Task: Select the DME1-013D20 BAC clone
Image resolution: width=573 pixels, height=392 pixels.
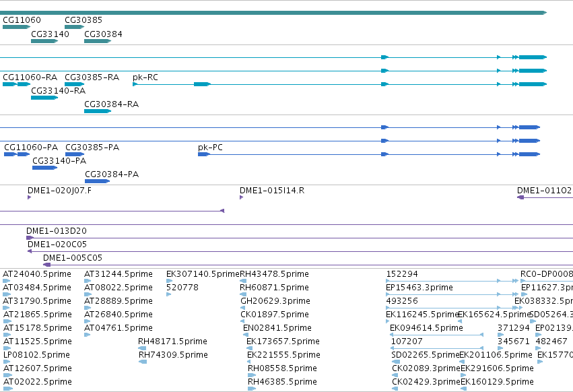Action: pyautogui.click(x=300, y=238)
